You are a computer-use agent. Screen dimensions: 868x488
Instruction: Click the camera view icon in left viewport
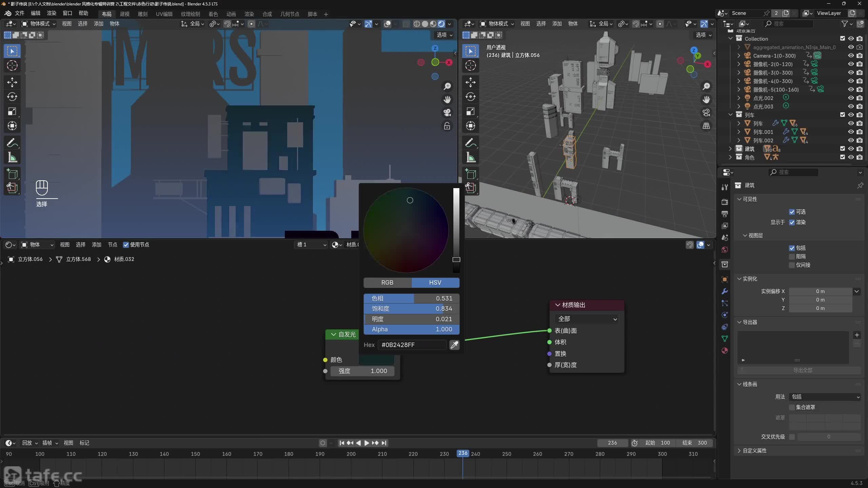point(447,113)
